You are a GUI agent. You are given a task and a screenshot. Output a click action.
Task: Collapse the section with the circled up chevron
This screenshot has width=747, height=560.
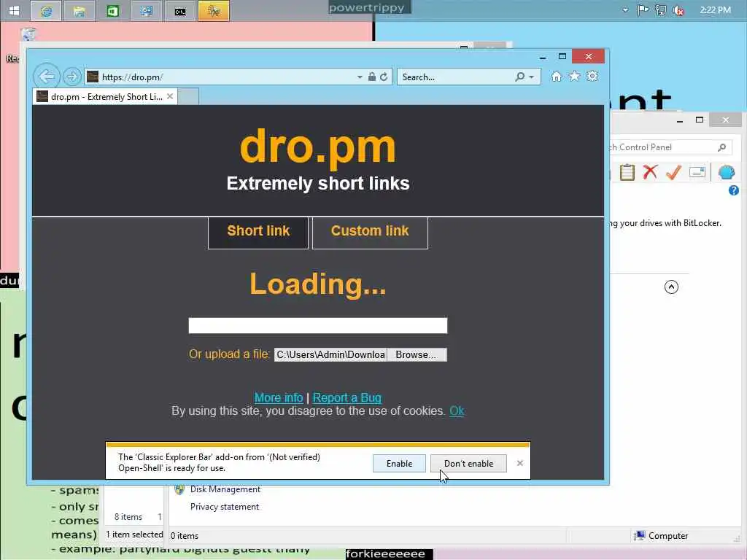[671, 287]
